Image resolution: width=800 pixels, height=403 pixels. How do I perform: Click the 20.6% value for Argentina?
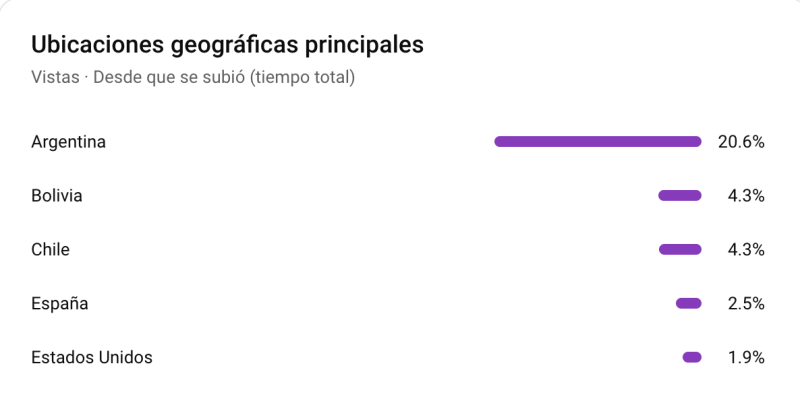tap(741, 142)
